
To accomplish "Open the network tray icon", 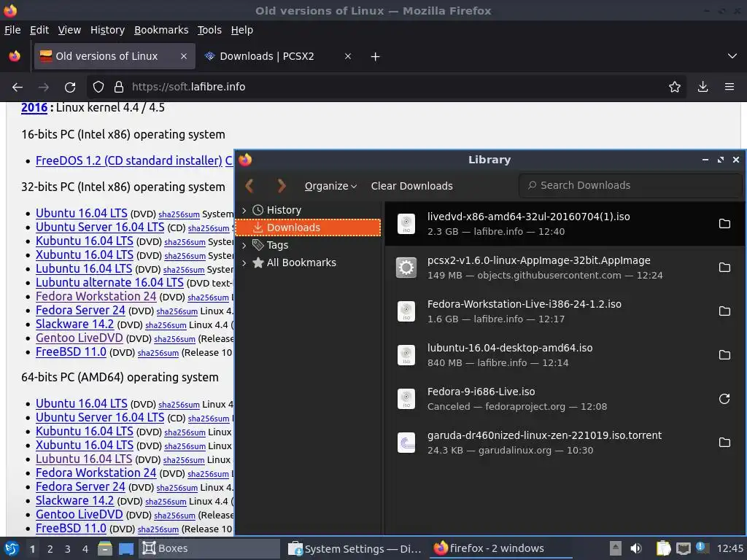I will pos(684,548).
